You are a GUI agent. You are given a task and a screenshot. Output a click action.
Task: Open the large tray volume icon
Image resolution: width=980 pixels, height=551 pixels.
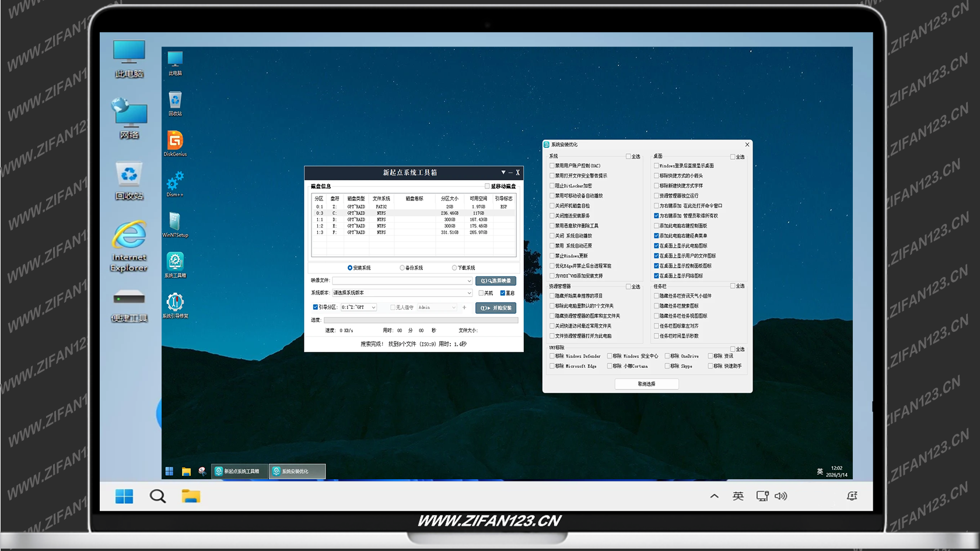(780, 496)
